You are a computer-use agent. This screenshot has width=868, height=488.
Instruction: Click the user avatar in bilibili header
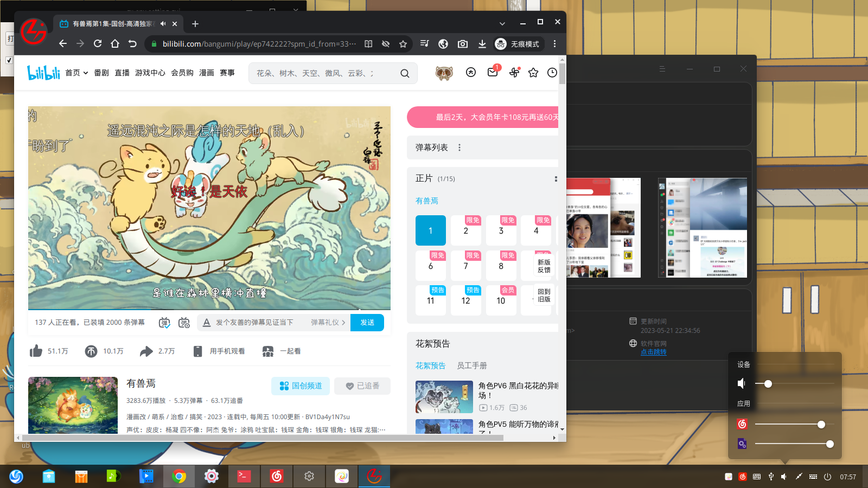[x=444, y=73]
